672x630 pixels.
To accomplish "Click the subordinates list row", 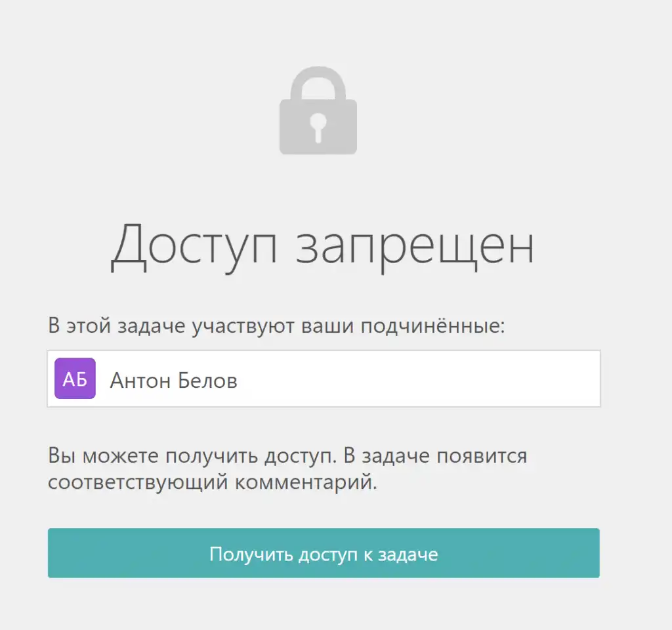I will (324, 379).
